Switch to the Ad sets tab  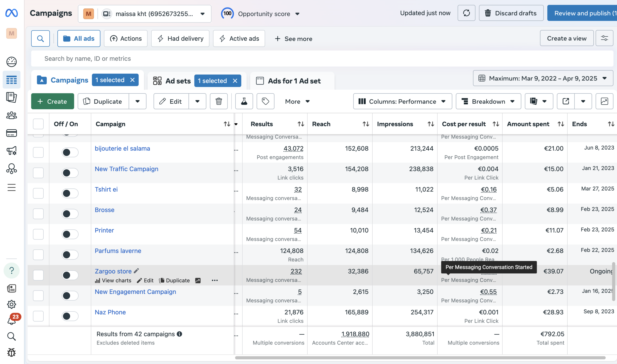pyautogui.click(x=178, y=81)
